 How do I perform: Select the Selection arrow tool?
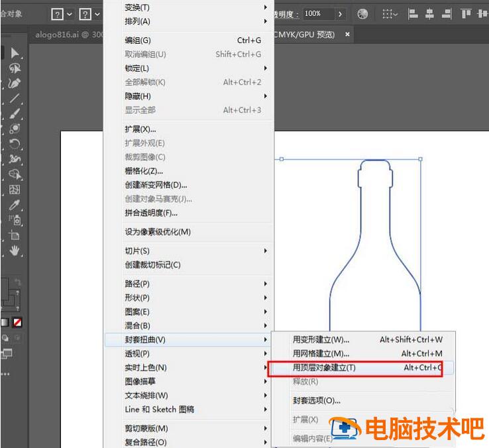[x=15, y=53]
